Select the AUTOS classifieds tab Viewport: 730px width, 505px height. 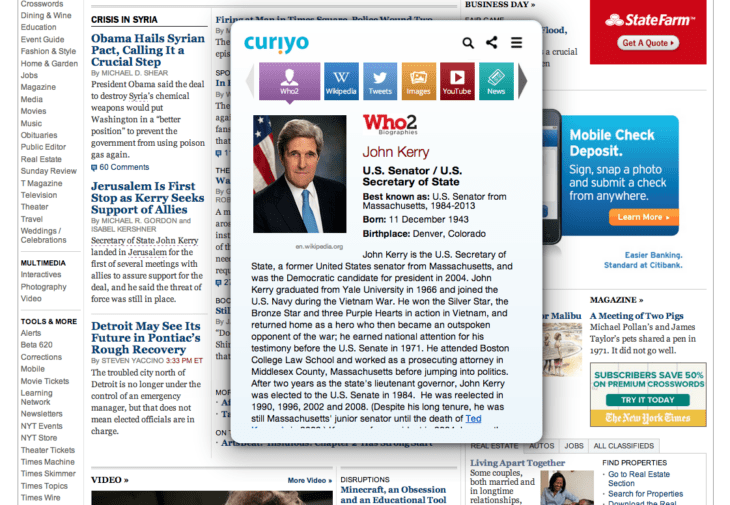click(x=541, y=446)
